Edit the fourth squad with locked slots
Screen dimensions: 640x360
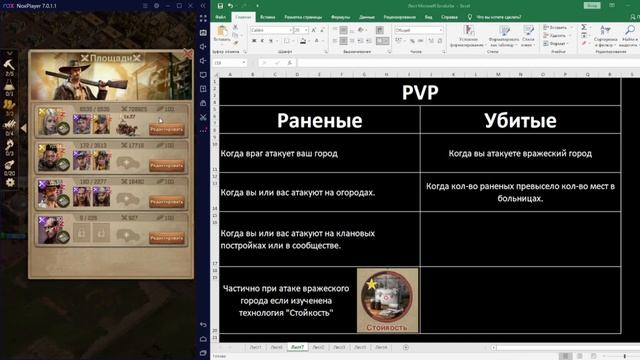pyautogui.click(x=167, y=238)
